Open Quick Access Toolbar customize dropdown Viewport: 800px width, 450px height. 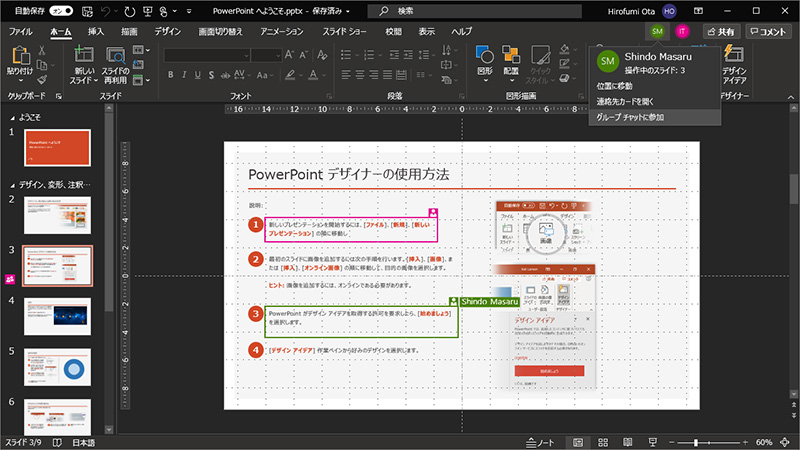pyautogui.click(x=189, y=11)
